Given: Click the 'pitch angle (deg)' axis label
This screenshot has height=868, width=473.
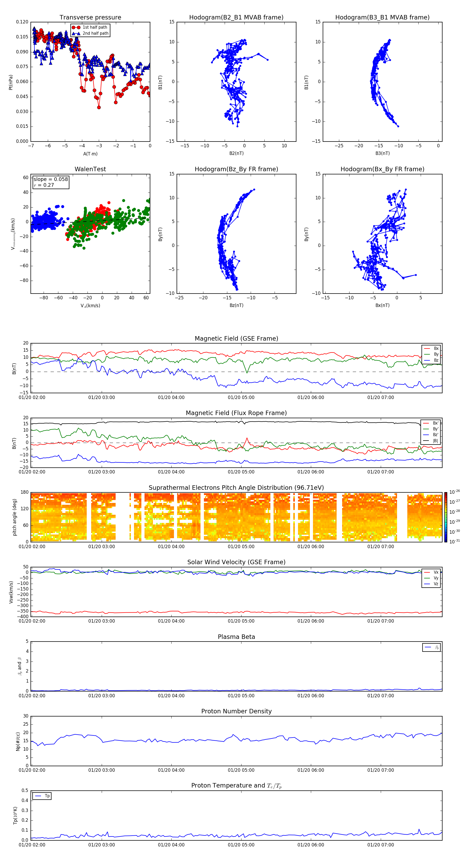Looking at the screenshot, I should tap(14, 517).
